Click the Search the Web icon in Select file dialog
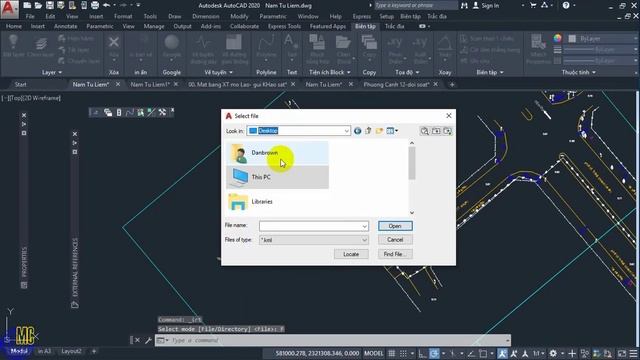Image resolution: width=640 pixels, height=360 pixels. (424, 131)
